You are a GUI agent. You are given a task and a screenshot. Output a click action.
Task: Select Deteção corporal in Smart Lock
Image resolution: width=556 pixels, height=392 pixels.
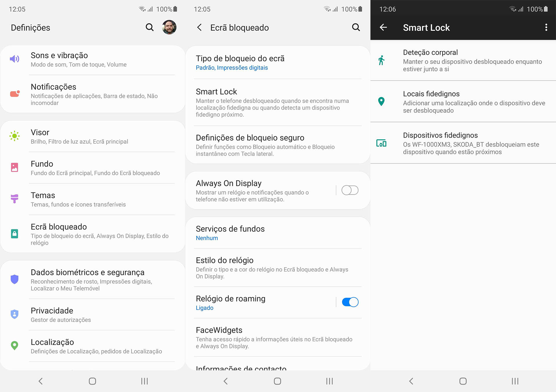pos(463,60)
